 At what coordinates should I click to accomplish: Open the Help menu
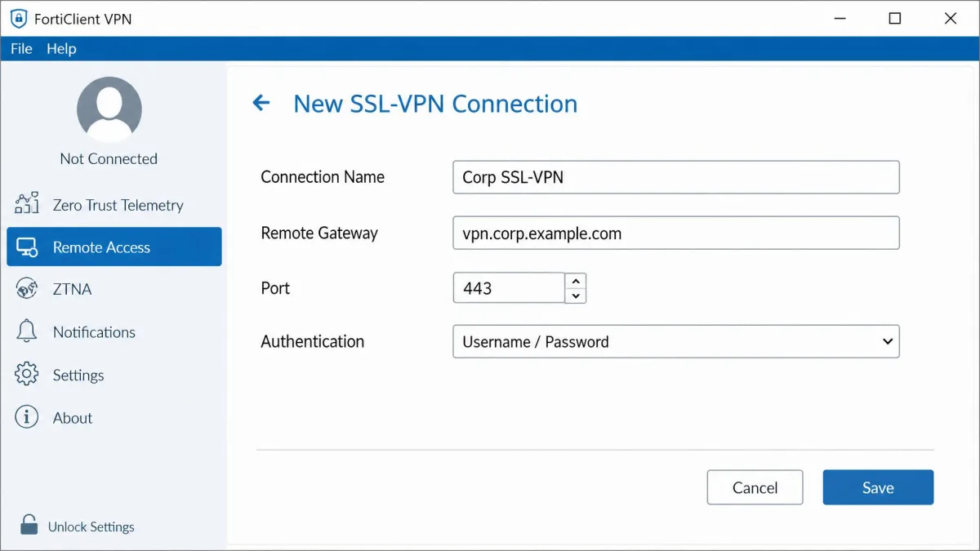pos(61,49)
